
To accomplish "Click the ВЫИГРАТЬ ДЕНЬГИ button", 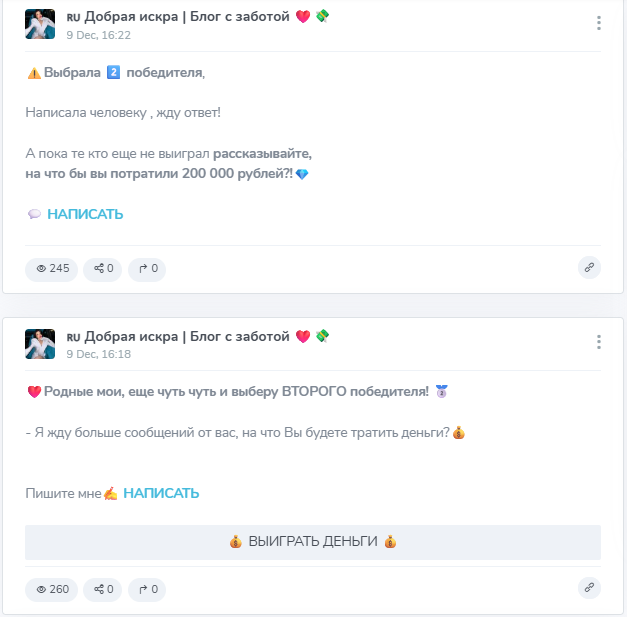I will [313, 542].
